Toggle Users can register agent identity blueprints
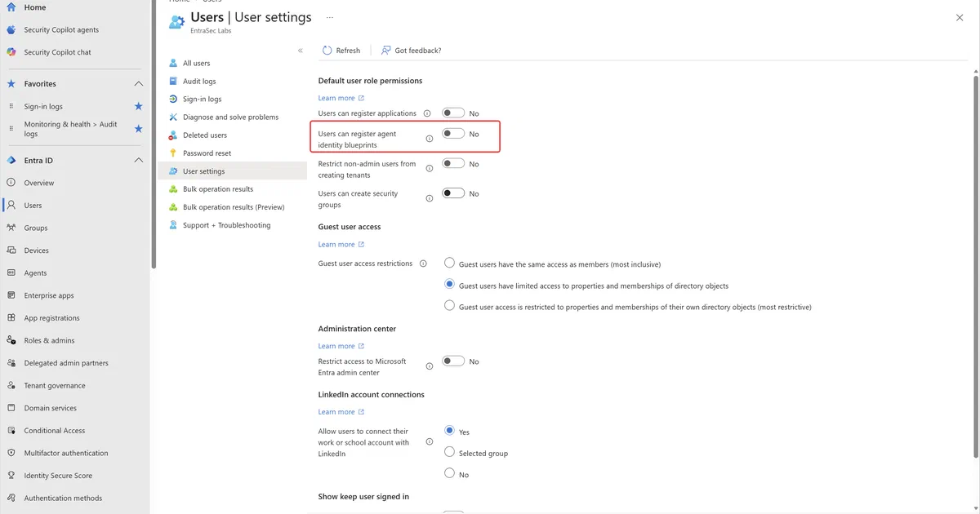Viewport: 980px width, 514px height. click(453, 134)
